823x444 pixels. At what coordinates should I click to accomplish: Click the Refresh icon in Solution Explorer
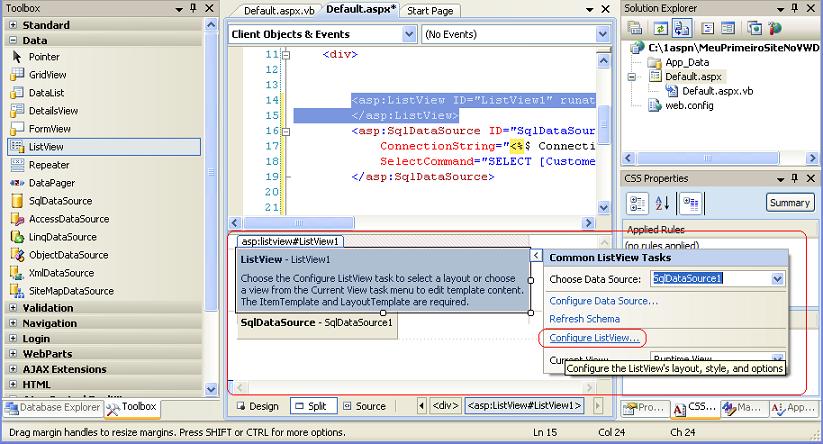(x=660, y=28)
